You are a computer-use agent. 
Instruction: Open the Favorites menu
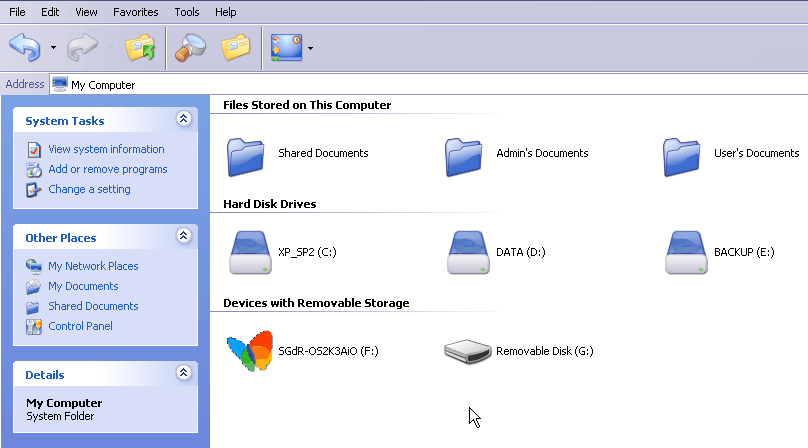coord(135,12)
